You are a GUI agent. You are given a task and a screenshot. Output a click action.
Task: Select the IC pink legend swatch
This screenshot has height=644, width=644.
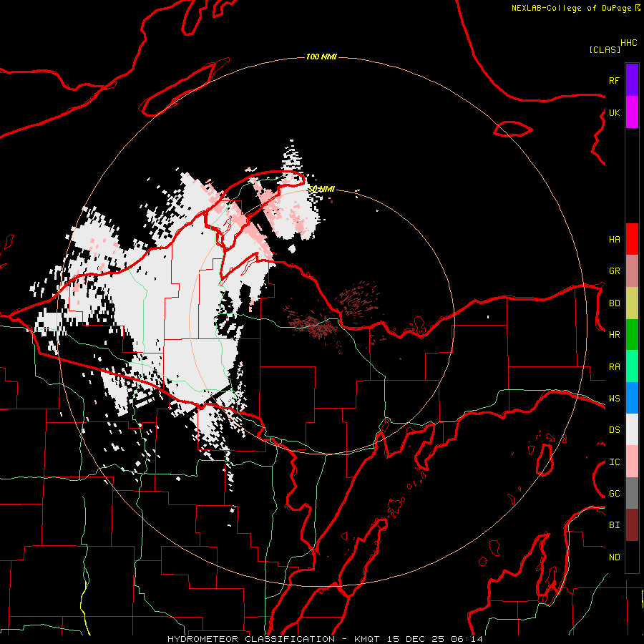pos(632,462)
